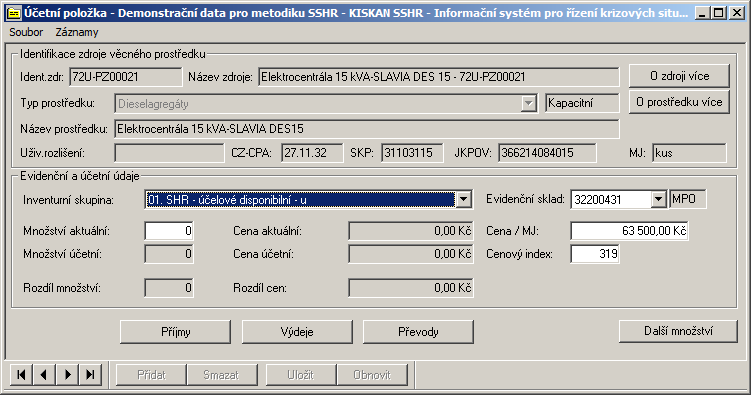
Task: Click the Množství účetní field
Action: click(169, 254)
